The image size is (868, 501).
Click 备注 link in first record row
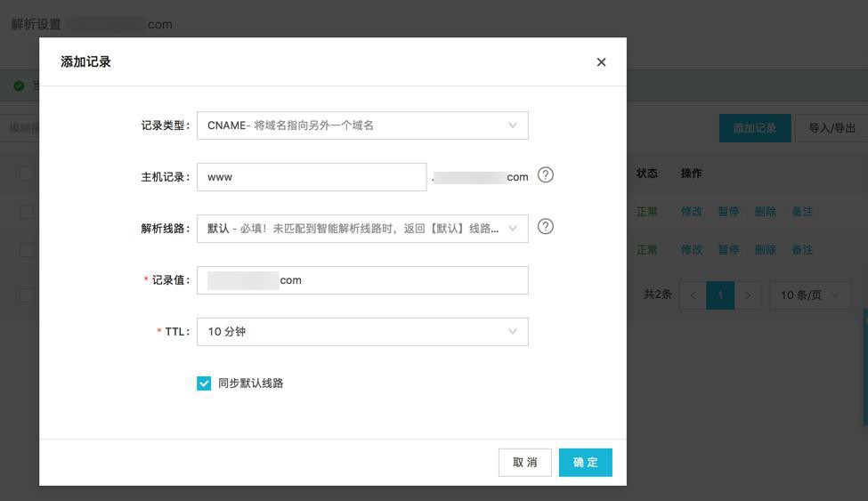click(x=802, y=212)
